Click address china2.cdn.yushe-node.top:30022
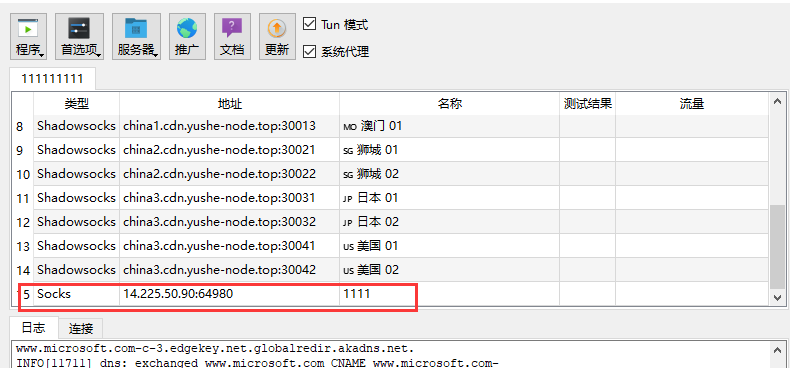 (x=220, y=174)
